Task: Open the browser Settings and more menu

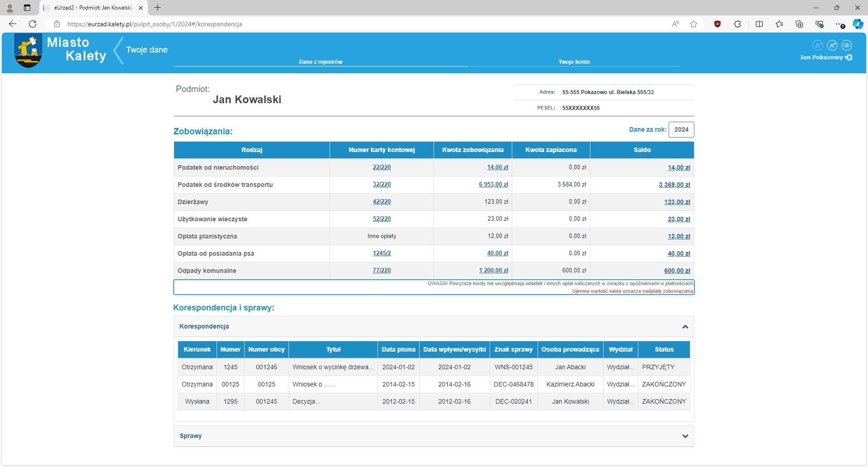Action: 839,24
